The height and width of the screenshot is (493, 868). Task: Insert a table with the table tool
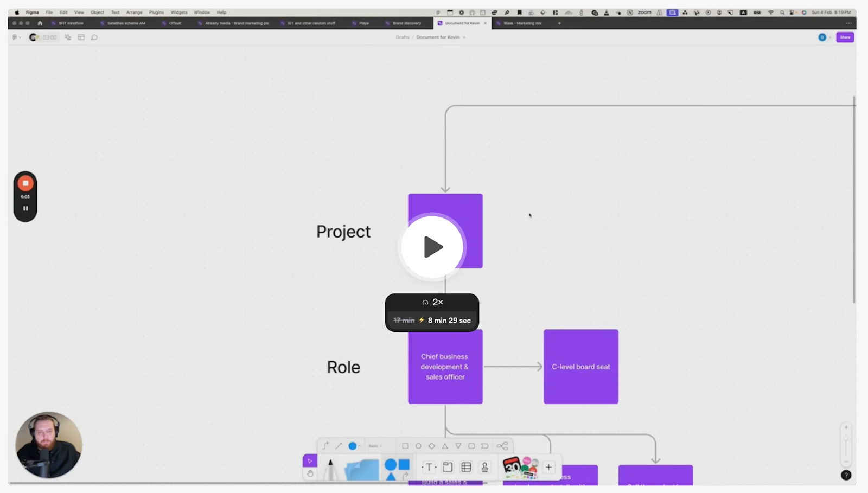click(465, 467)
